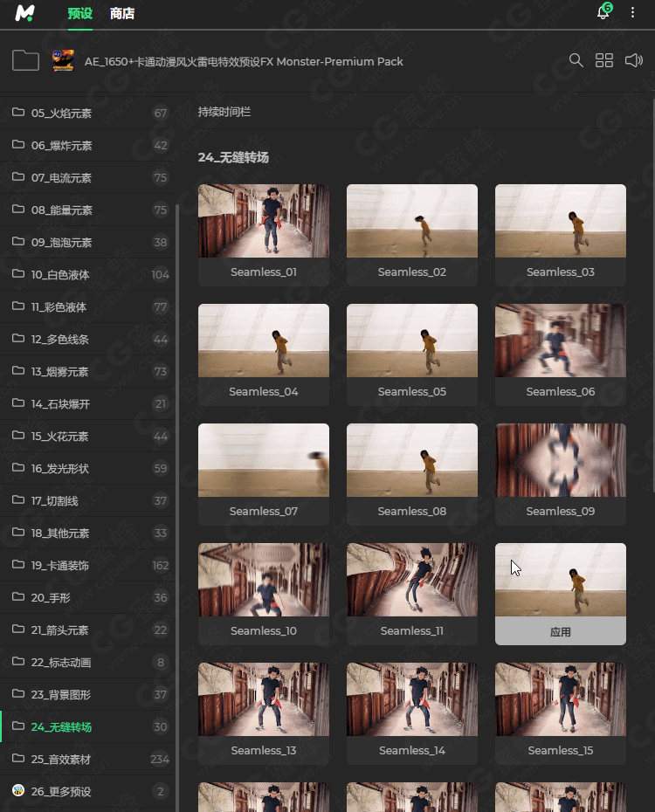Open category 25_音效素材
Viewport: 655px width, 812px height.
[x=87, y=760]
